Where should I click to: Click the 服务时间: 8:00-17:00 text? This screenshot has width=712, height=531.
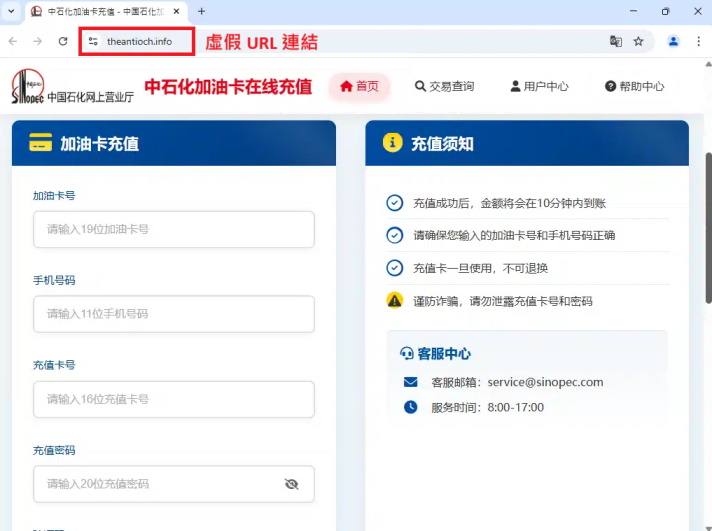point(487,407)
